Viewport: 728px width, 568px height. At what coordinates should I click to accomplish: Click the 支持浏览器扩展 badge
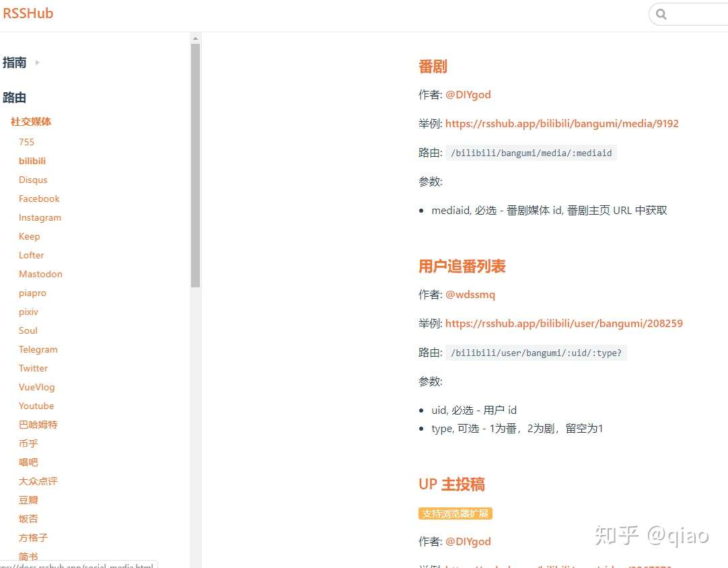pos(456,513)
